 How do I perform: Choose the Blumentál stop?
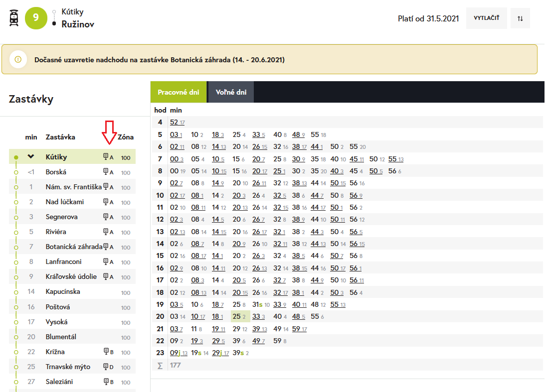(x=61, y=337)
